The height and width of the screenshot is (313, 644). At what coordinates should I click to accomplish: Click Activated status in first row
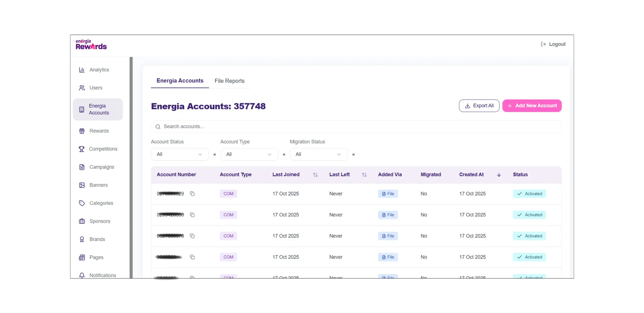click(529, 194)
